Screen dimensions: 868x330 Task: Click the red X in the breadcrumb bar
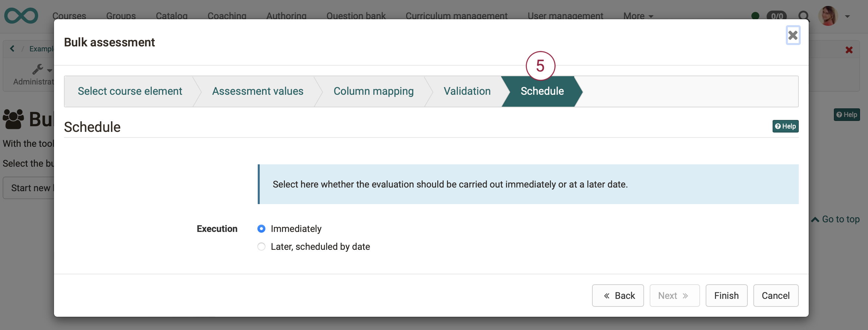tap(849, 50)
